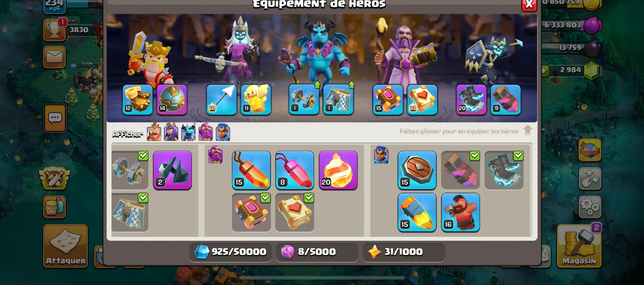Open the Magasin shop
This screenshot has height=285, width=644.
click(x=579, y=246)
